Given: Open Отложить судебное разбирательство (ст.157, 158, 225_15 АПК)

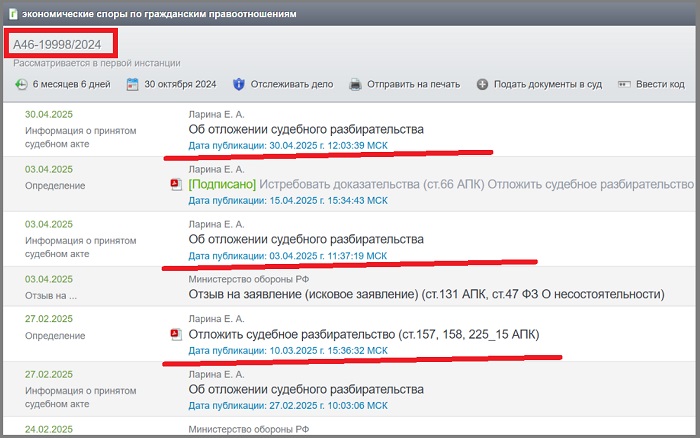Looking at the screenshot, I should pyautogui.click(x=364, y=334).
